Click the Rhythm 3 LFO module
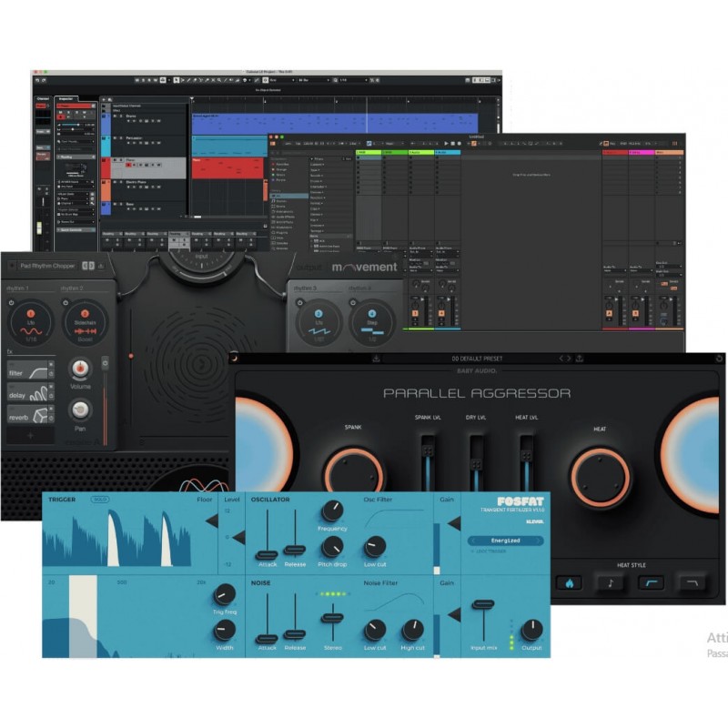Image resolution: width=728 pixels, height=728 pixels. click(319, 321)
